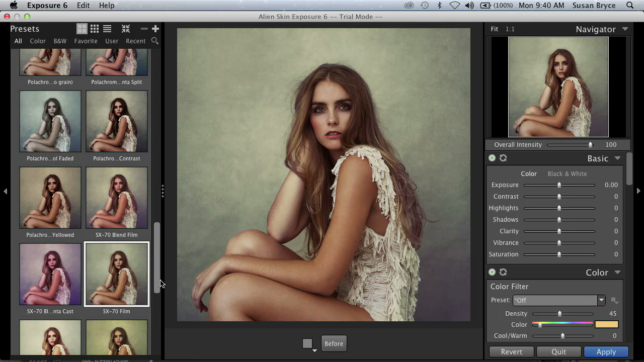This screenshot has height=362, width=644.
Task: Click the Apply button
Action: pos(606,352)
